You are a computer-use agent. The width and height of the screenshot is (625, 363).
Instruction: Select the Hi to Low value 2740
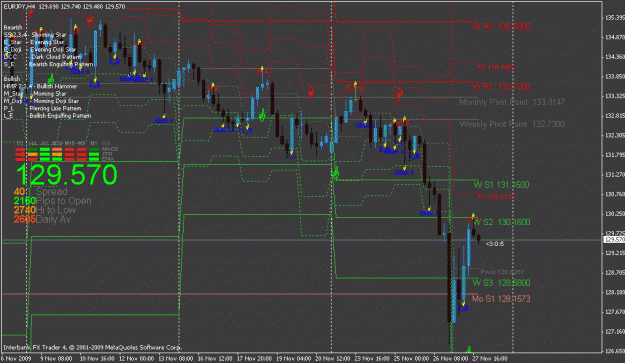point(25,210)
